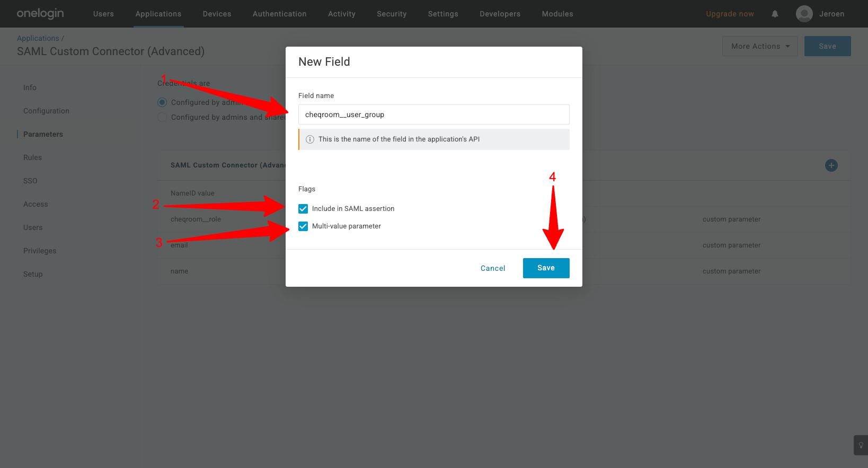Open the More Actions dropdown
Screen dimensions: 868x468
click(x=759, y=46)
